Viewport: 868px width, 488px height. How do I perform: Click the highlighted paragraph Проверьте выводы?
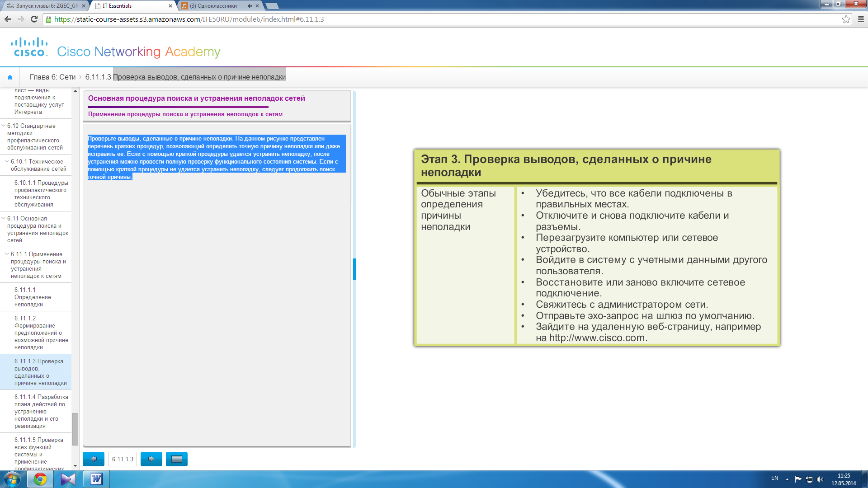pyautogui.click(x=217, y=158)
